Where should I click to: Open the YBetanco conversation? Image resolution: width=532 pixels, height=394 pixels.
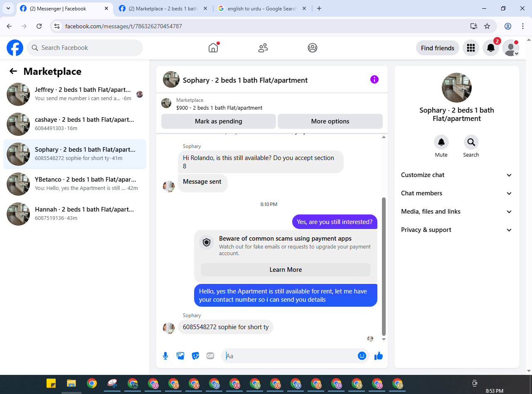75,184
